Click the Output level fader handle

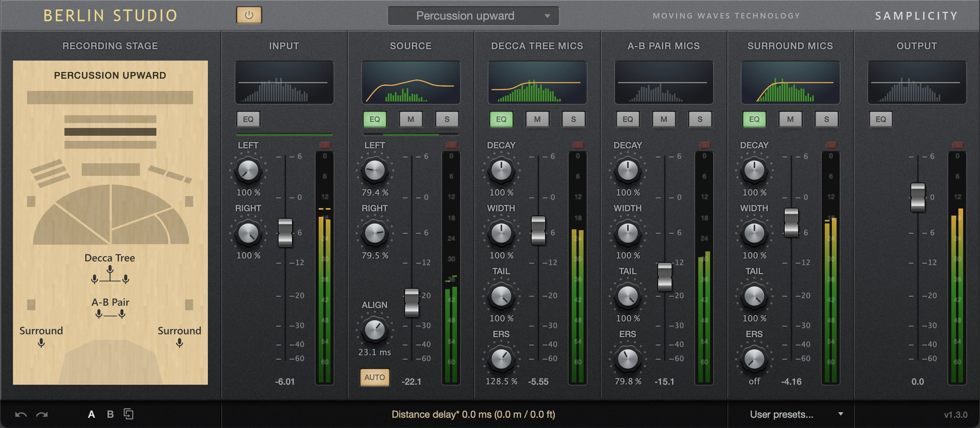click(918, 197)
